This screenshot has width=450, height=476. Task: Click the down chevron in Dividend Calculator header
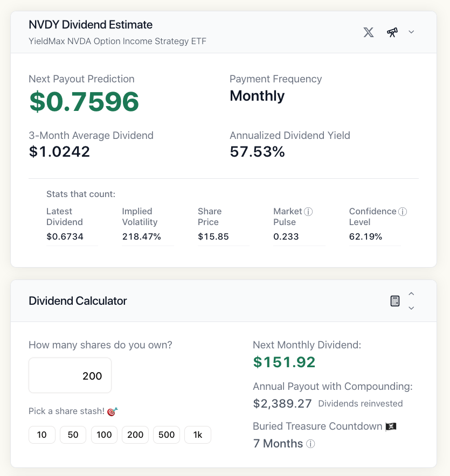[411, 308]
